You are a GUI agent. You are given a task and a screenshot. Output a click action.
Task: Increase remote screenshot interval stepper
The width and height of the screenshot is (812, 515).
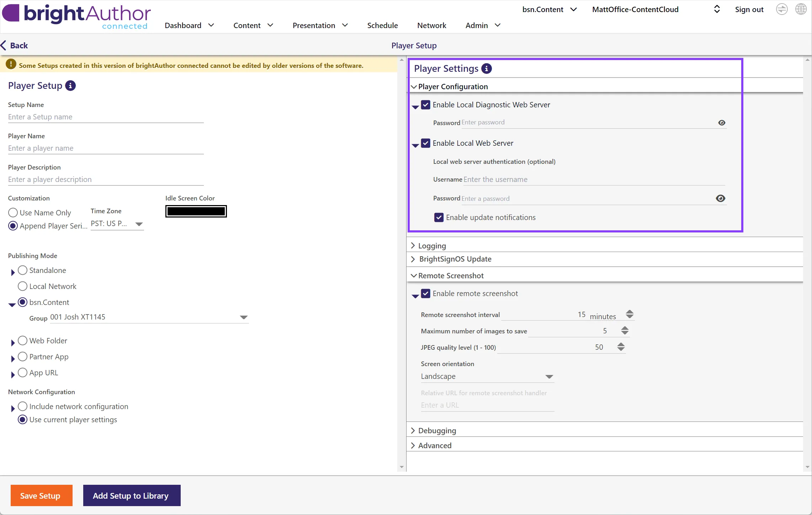click(x=630, y=312)
